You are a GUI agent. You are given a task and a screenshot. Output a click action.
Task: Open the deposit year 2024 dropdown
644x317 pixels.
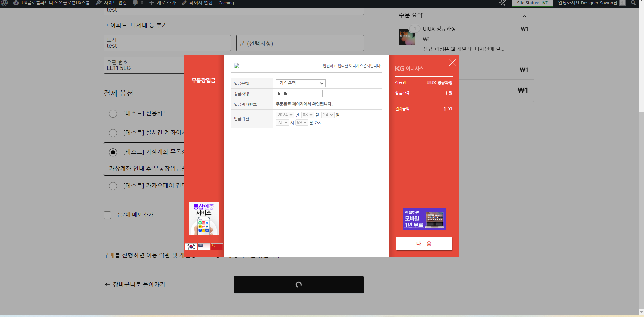285,115
